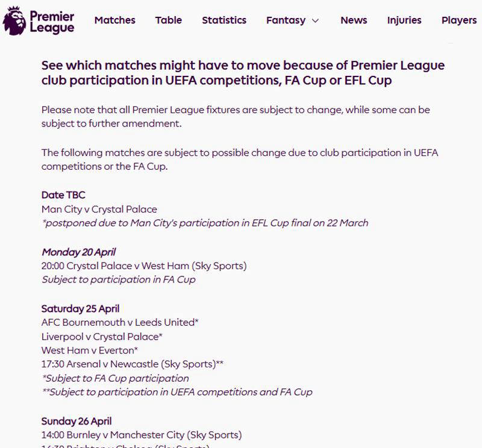Click the Monday 20 April heading
Screen dimensions: 482x448
[79, 252]
